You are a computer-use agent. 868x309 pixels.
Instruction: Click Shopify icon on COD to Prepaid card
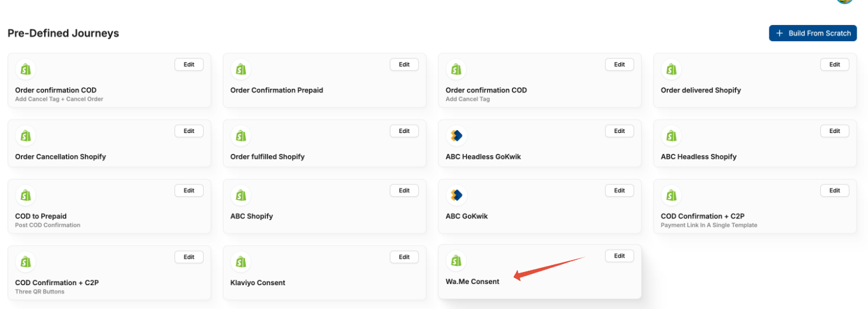(26, 195)
